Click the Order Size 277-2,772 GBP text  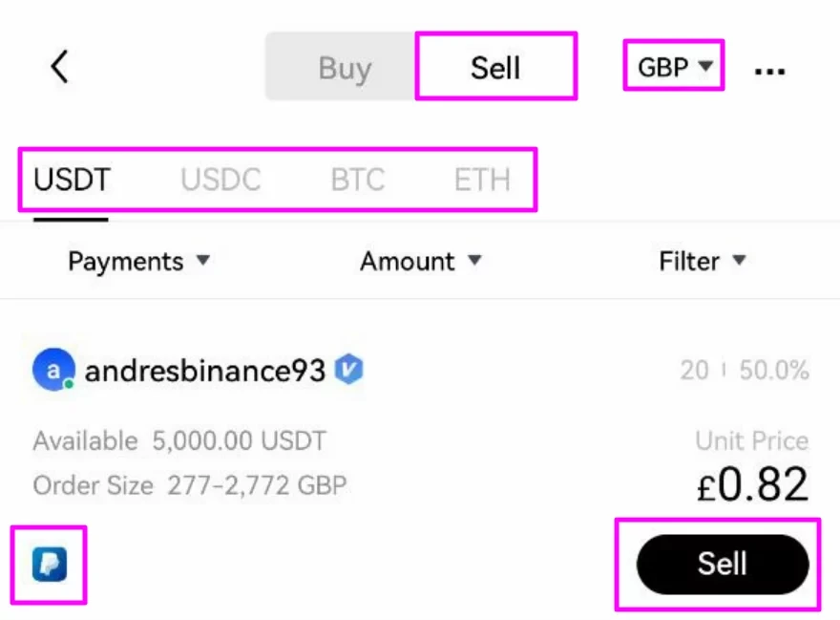click(189, 485)
